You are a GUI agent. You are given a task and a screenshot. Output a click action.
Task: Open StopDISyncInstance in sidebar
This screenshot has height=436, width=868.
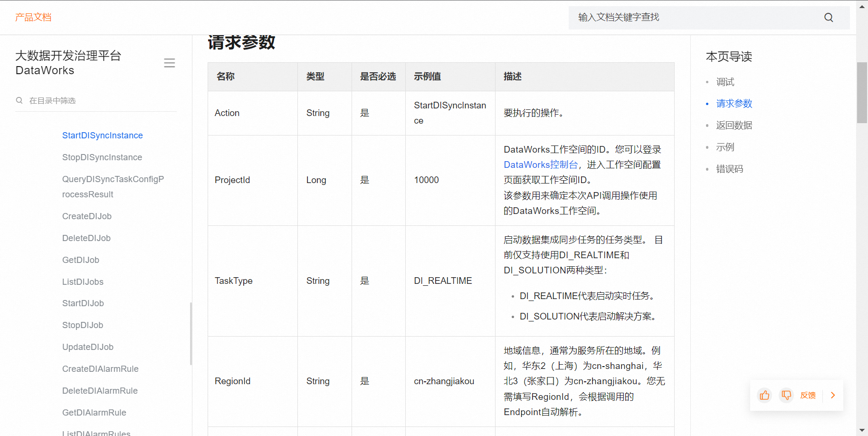(102, 157)
